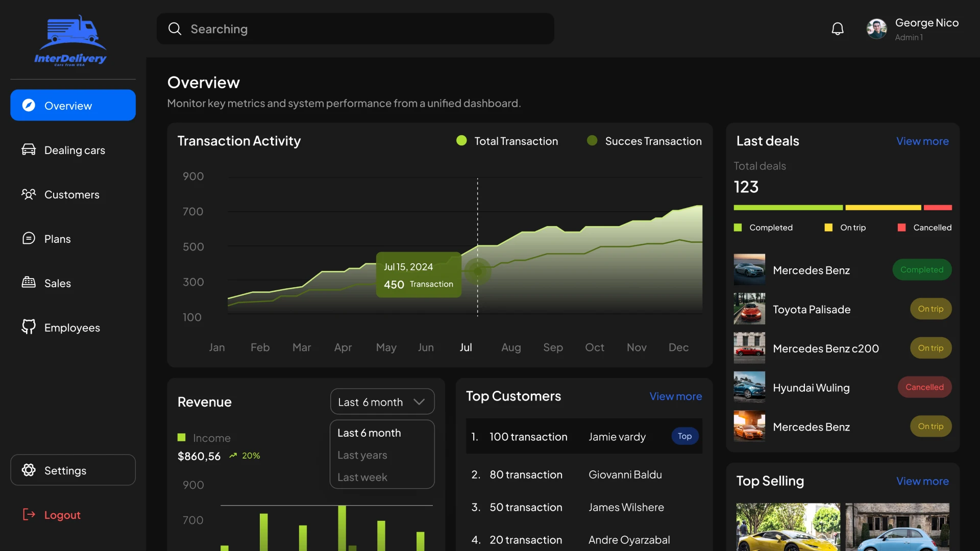Choose Last week in the revenue dropdown
980x551 pixels.
[x=362, y=478]
